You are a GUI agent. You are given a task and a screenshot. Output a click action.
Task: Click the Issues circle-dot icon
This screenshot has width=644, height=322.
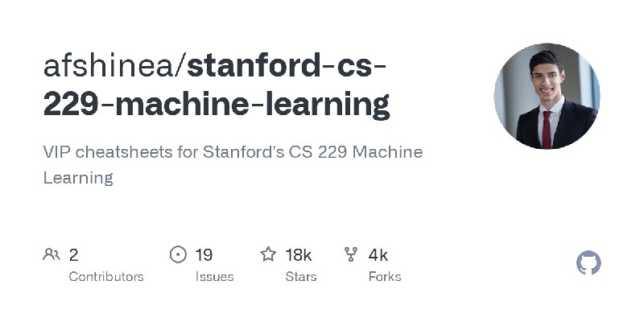[x=178, y=254]
